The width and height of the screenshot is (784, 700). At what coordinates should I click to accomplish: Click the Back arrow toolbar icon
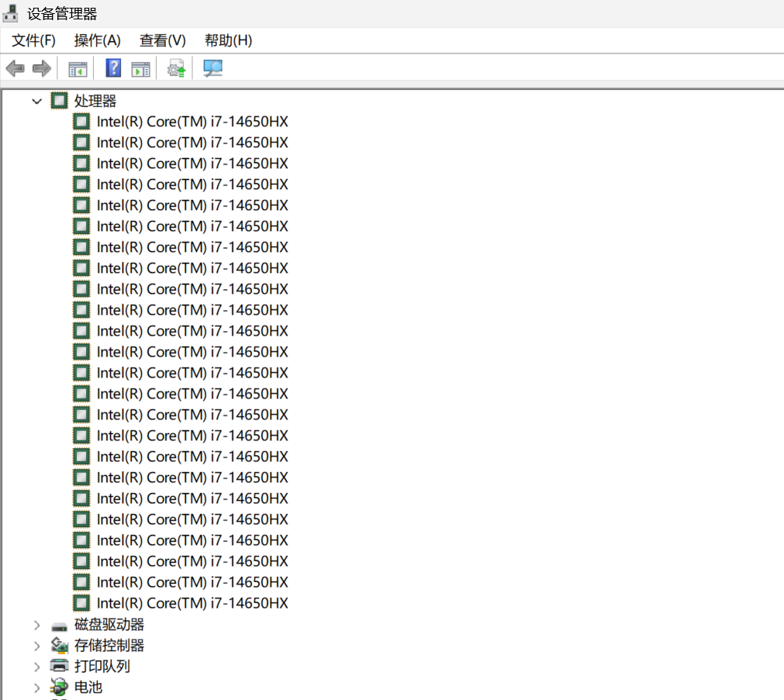[15, 68]
